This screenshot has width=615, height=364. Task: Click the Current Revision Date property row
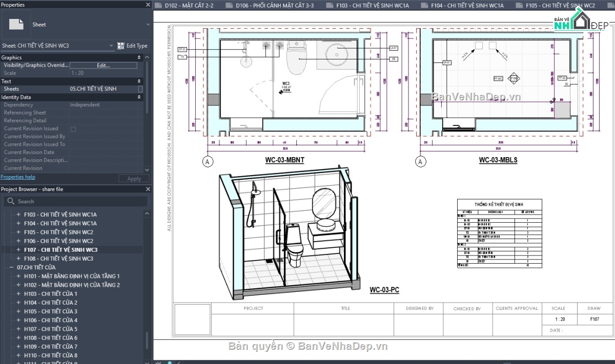click(x=72, y=153)
